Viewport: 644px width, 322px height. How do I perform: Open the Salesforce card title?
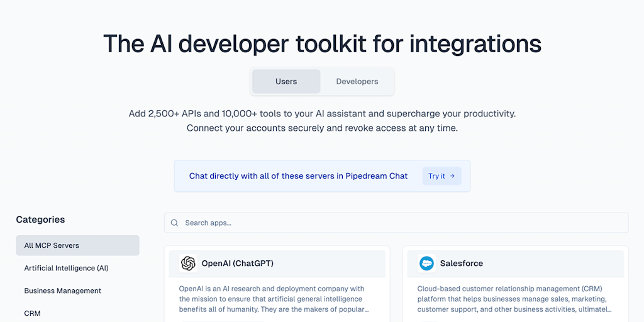click(462, 264)
